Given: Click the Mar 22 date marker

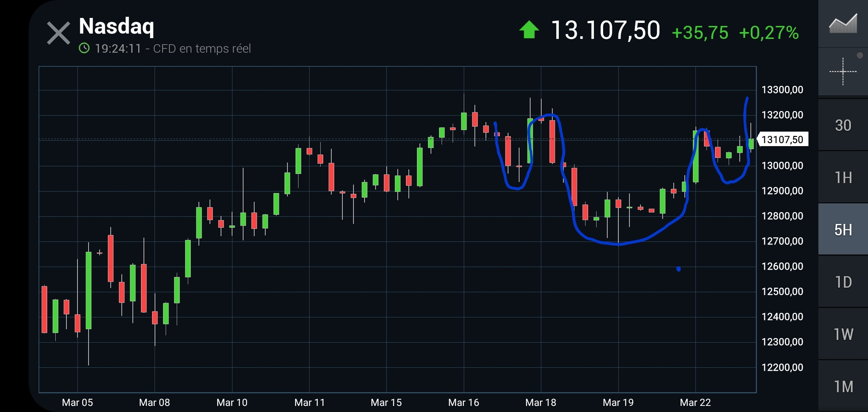Looking at the screenshot, I should coord(695,402).
